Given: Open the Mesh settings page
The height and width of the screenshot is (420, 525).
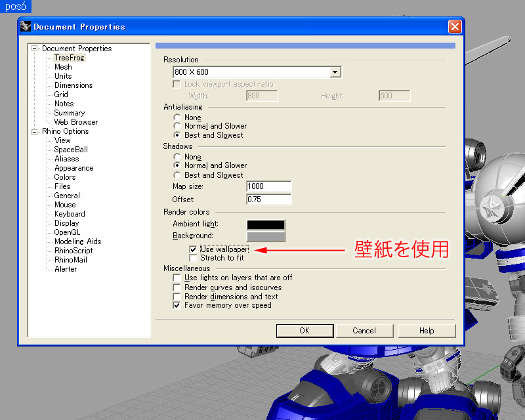Looking at the screenshot, I should pos(63,67).
